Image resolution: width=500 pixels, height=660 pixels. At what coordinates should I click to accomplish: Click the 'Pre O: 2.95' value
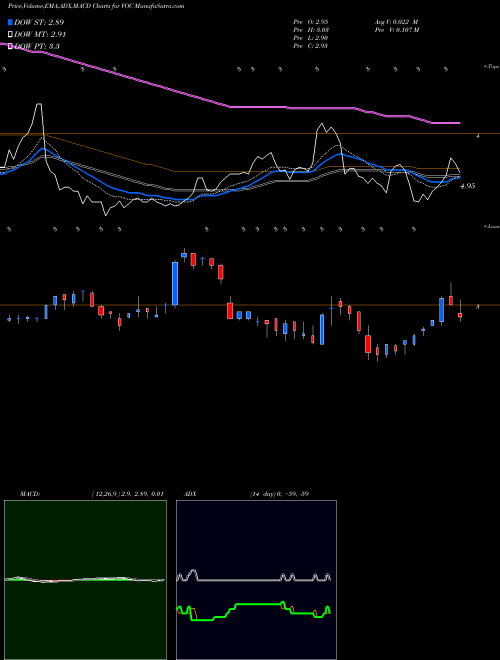(x=311, y=22)
